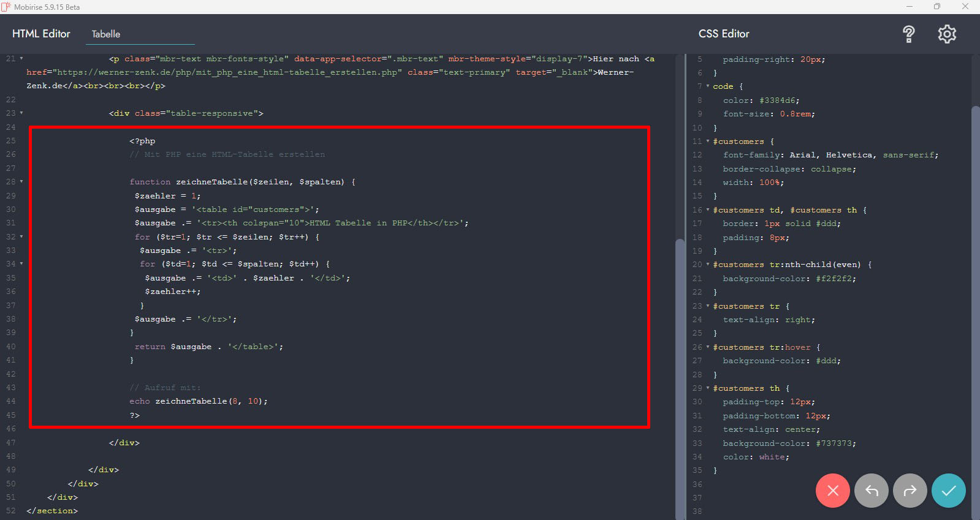Click the Mit PHP eine HTML-Tabelle comment
Image resolution: width=980 pixels, height=520 pixels.
click(x=227, y=154)
